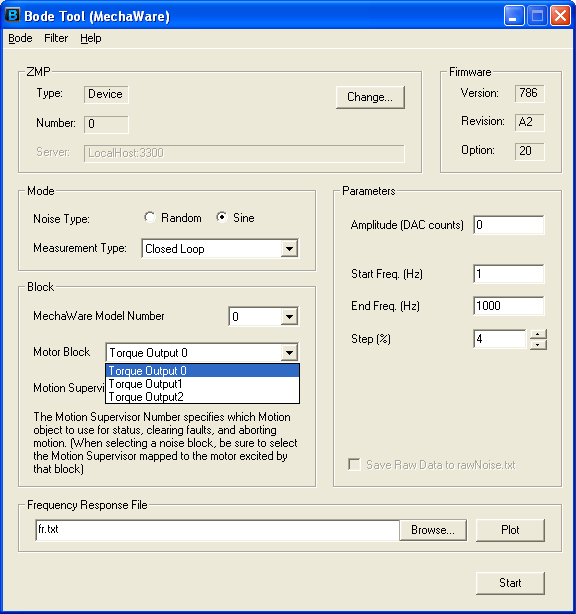Open the Help menu
Screen dimensions: 576x614
click(91, 38)
